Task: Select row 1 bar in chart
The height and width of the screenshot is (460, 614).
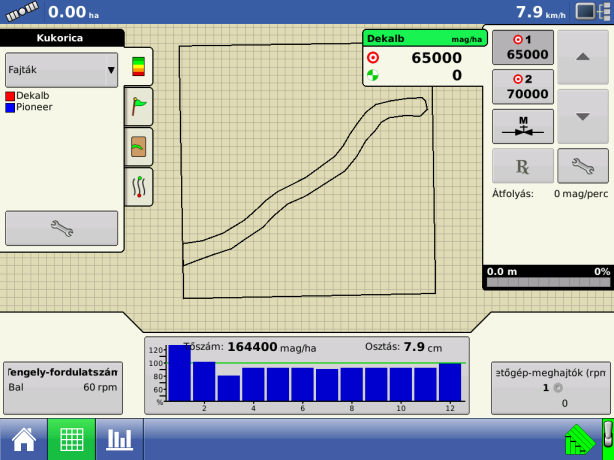Action: click(x=180, y=373)
